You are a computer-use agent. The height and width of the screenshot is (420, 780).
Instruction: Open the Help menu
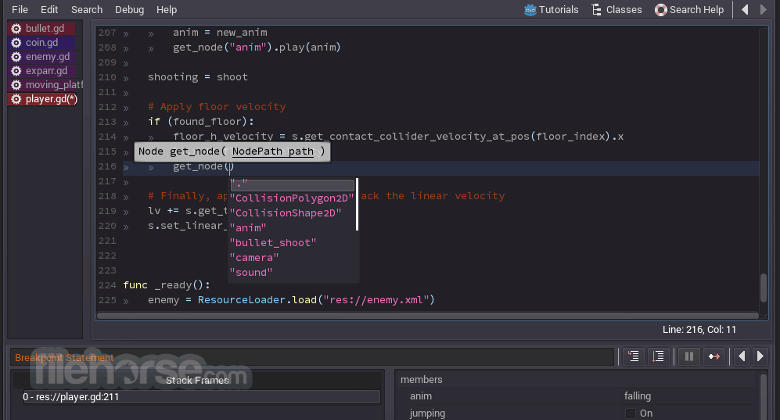point(166,9)
